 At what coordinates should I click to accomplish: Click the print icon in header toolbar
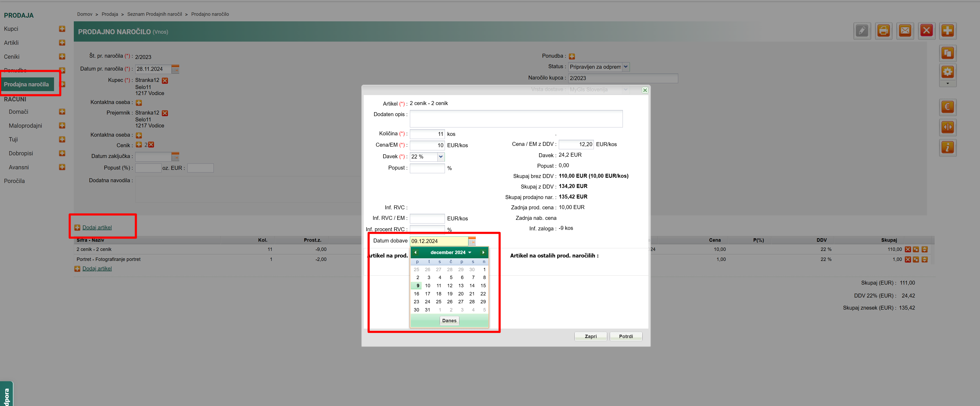click(883, 31)
